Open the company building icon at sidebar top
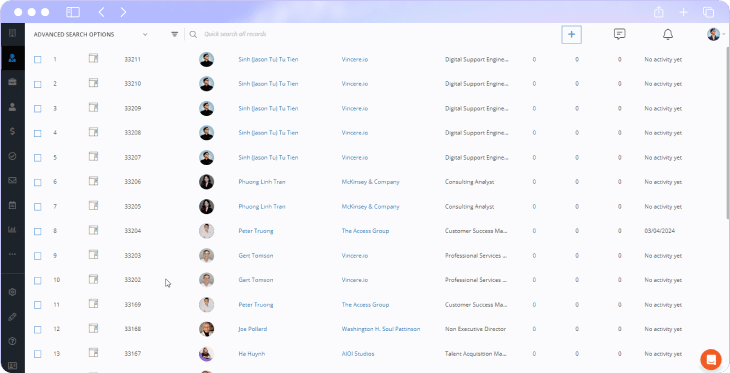 pos(13,33)
